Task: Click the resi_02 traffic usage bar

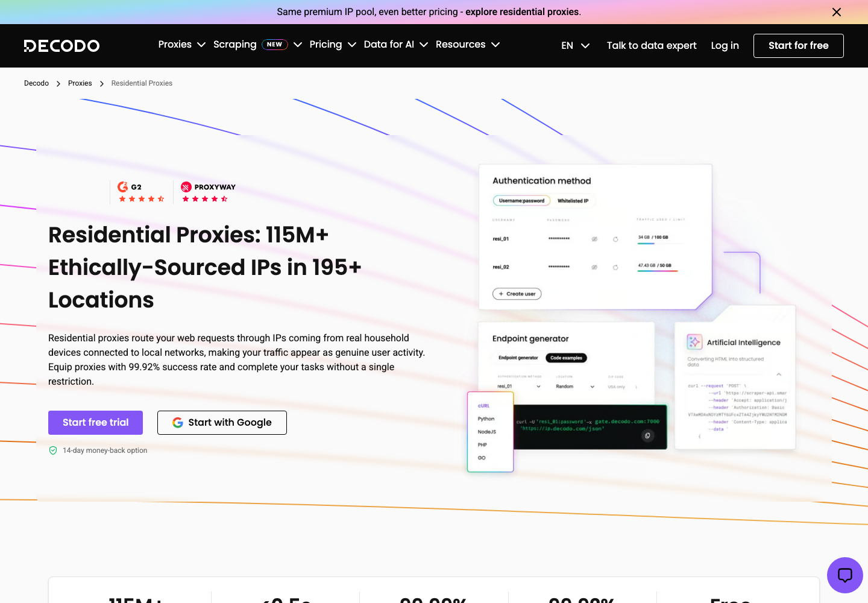Action: (x=658, y=271)
